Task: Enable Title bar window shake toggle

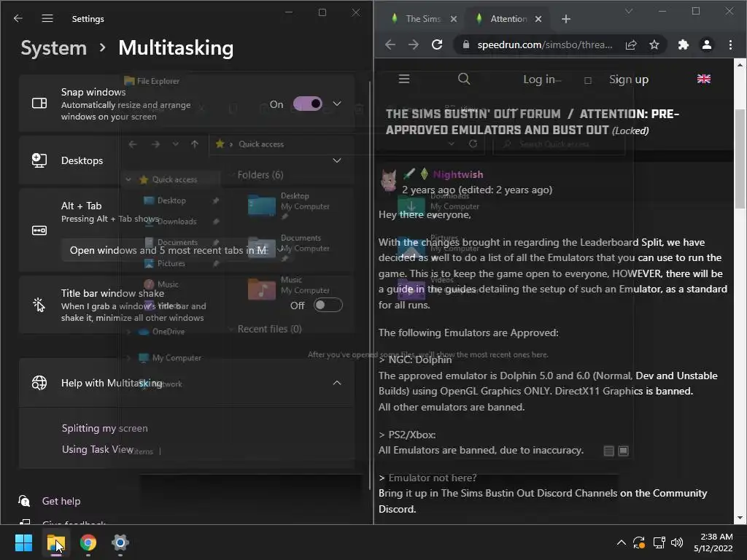Action: pos(328,306)
